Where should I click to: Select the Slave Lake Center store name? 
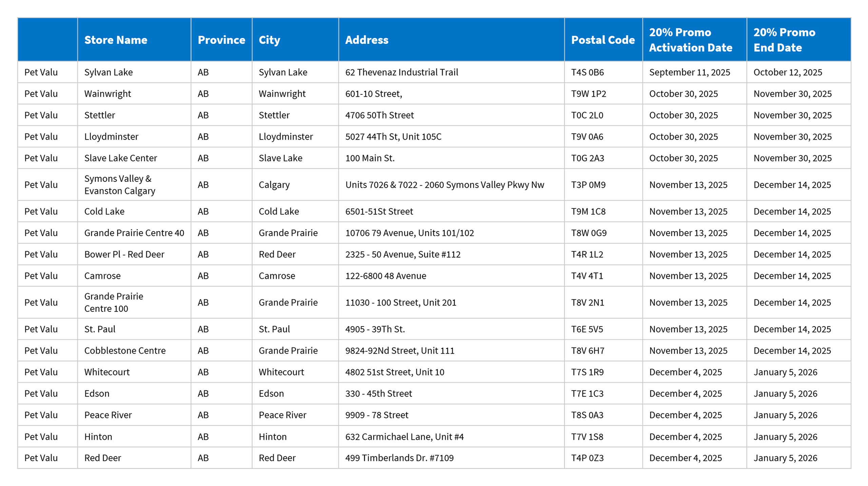tap(120, 158)
